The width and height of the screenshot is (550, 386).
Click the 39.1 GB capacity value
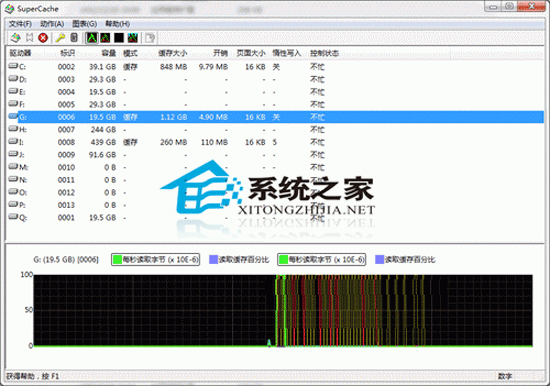(102, 67)
